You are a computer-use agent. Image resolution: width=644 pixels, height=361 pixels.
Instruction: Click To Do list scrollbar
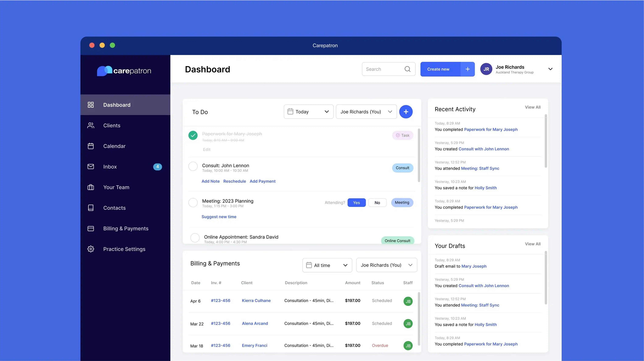[x=419, y=155]
